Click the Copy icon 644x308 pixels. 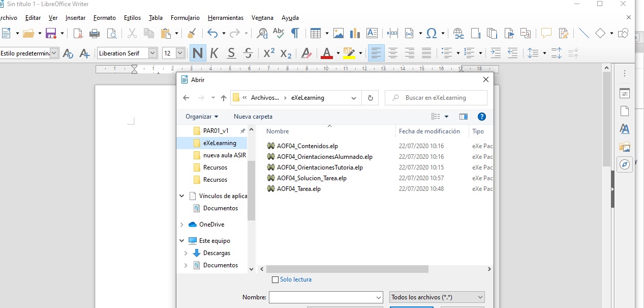tap(149, 34)
